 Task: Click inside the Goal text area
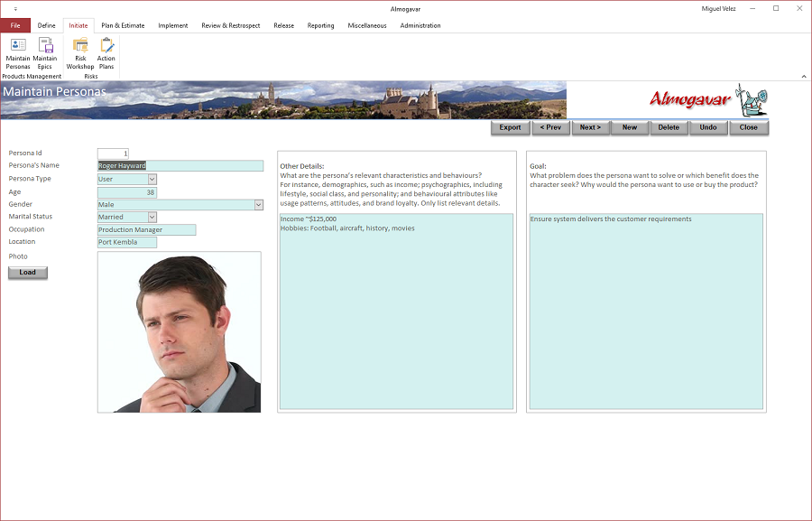click(646, 311)
